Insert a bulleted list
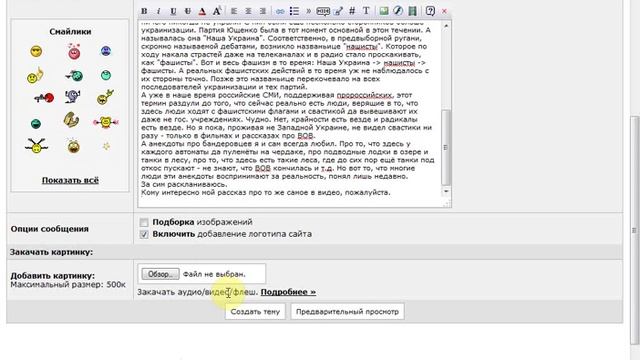The width and height of the screenshot is (640, 360). (x=294, y=11)
